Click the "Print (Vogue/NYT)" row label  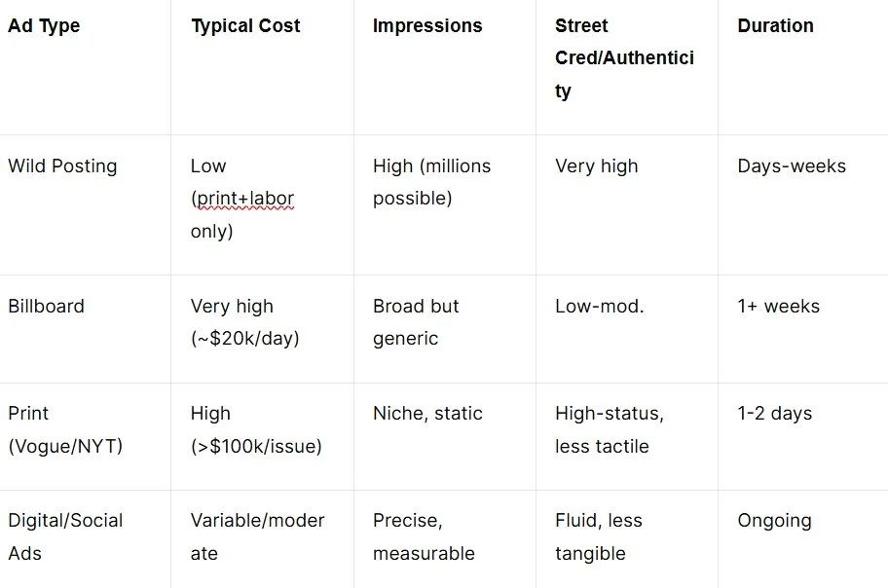(x=62, y=429)
